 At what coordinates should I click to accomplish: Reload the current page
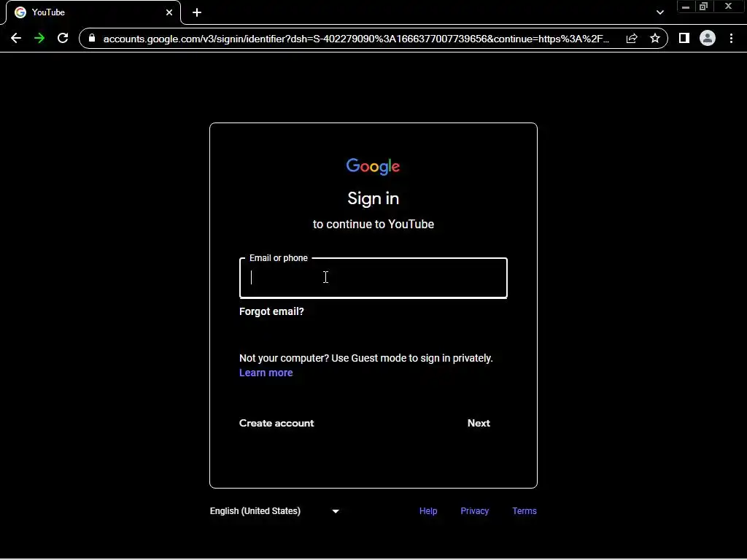[x=63, y=38]
